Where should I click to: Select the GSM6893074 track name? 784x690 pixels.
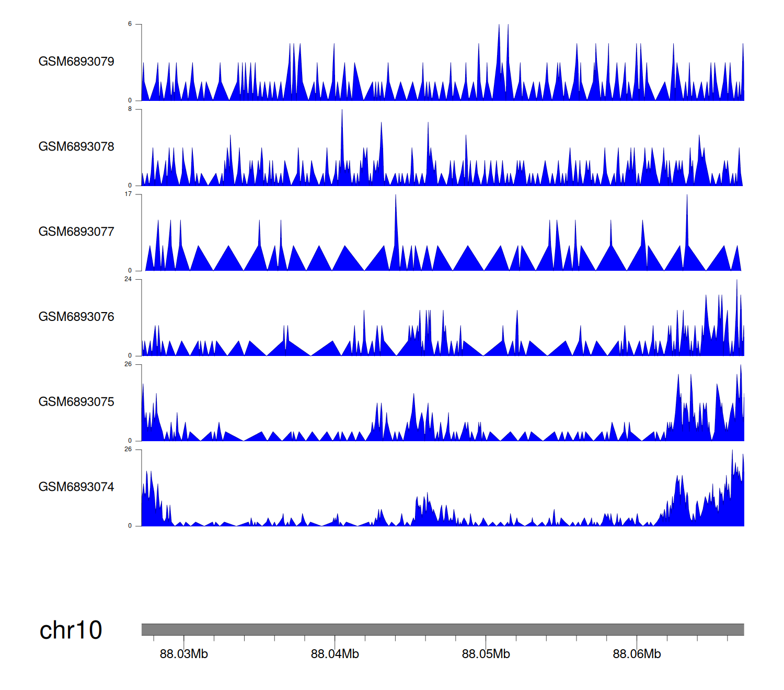pos(76,487)
